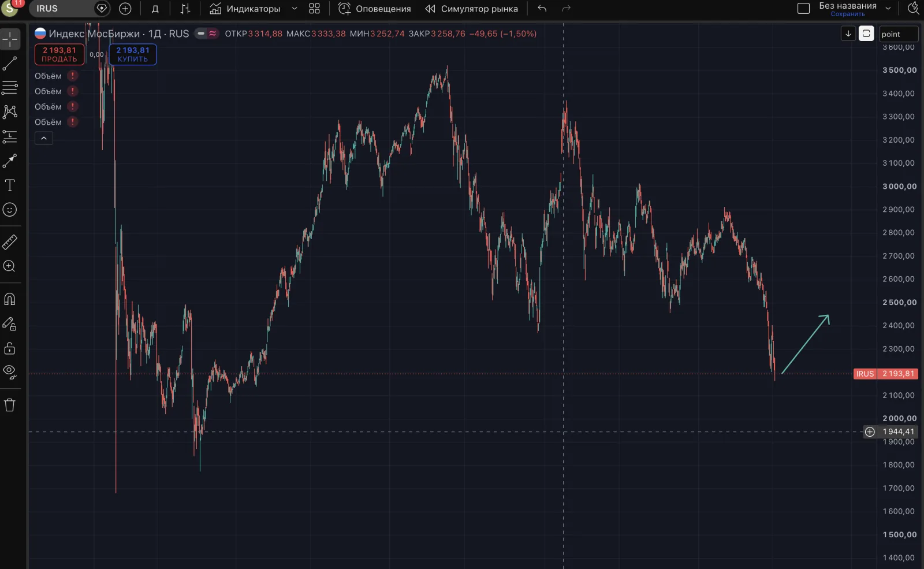The image size is (924, 569).
Task: Open the IRUS symbol search
Action: 62,9
